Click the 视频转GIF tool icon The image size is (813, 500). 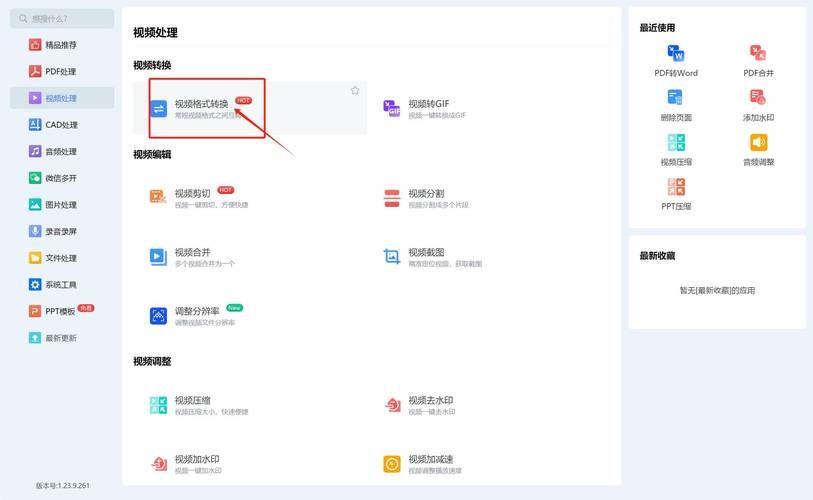[x=392, y=108]
